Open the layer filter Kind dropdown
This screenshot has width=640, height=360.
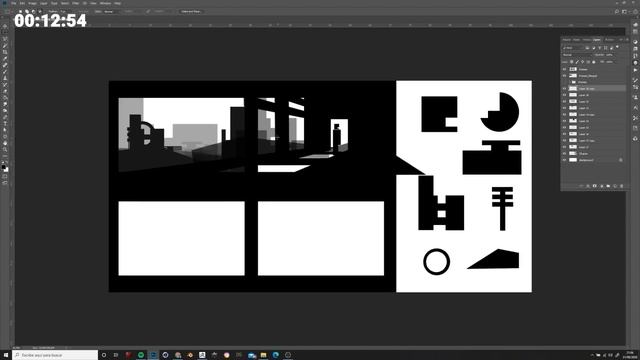click(573, 48)
